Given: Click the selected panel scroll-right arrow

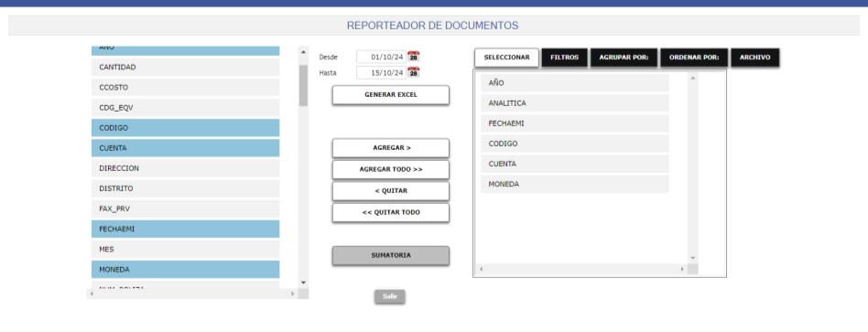Looking at the screenshot, I should pos(682,269).
